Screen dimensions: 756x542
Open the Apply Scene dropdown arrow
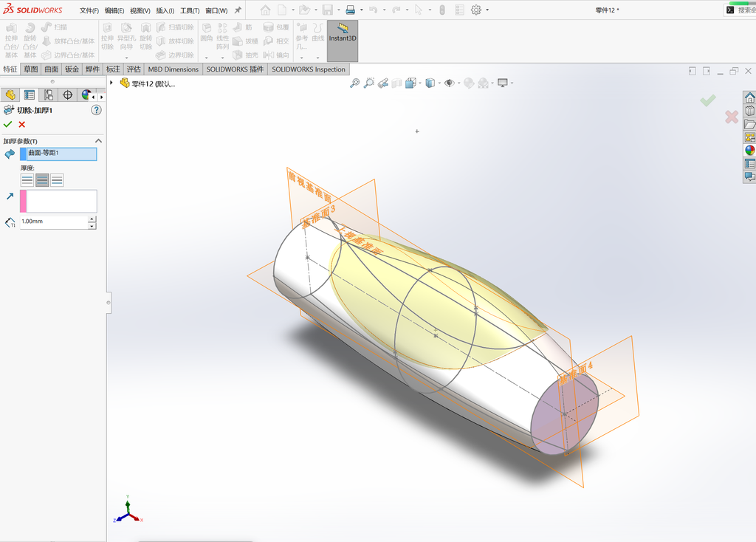pyautogui.click(x=492, y=83)
